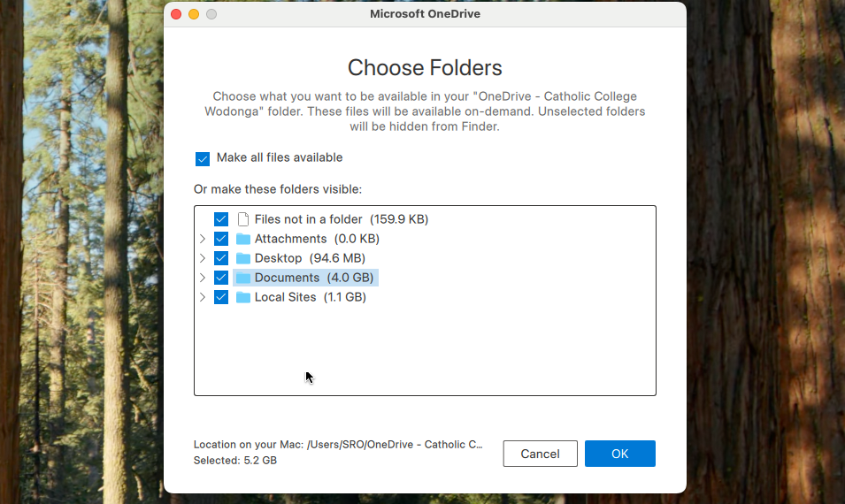Screen dimensions: 845x504
Task: Click the Attachments folder icon
Action: pyautogui.click(x=243, y=239)
